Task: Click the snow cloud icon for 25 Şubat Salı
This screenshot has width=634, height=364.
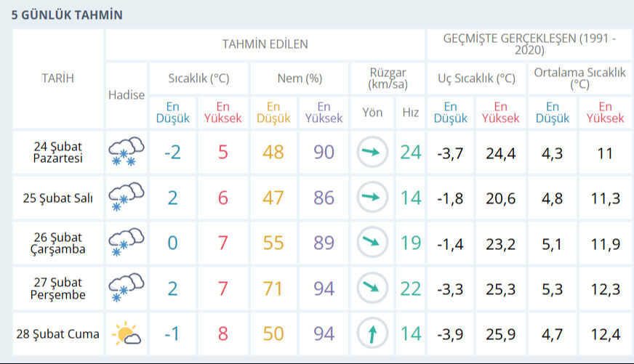Action: (x=127, y=197)
